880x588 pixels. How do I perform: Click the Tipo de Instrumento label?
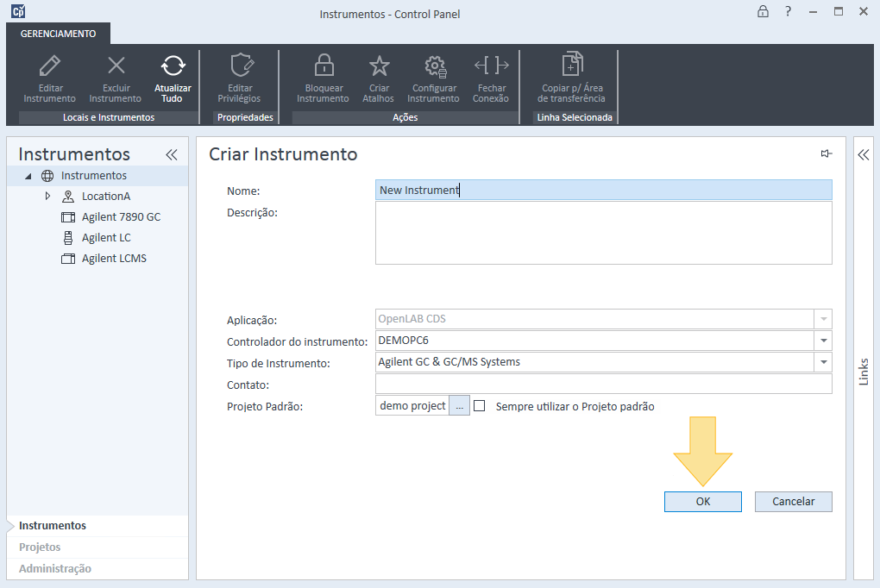pos(279,364)
